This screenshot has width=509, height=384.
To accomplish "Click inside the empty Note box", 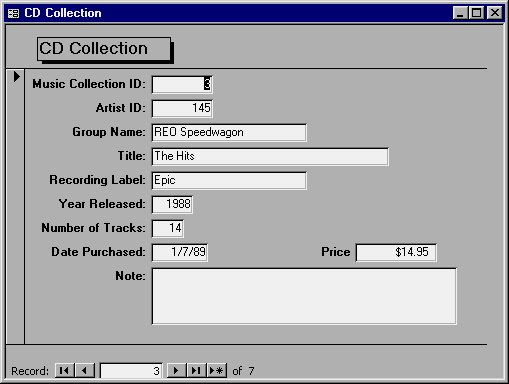I will click(x=304, y=296).
